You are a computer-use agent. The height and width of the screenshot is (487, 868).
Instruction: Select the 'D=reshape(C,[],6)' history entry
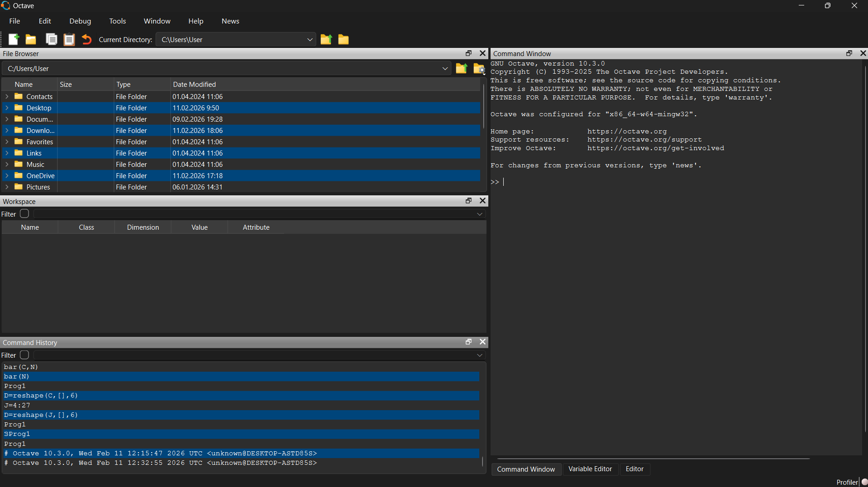click(41, 396)
